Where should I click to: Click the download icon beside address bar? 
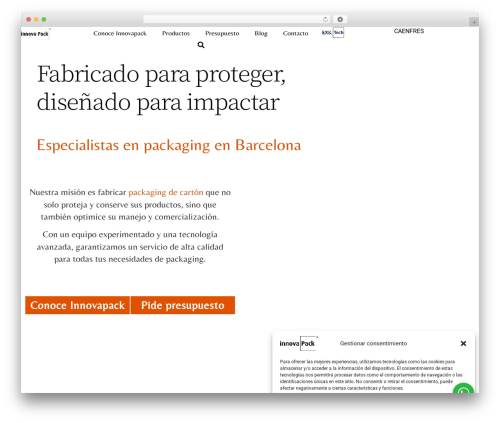click(340, 20)
